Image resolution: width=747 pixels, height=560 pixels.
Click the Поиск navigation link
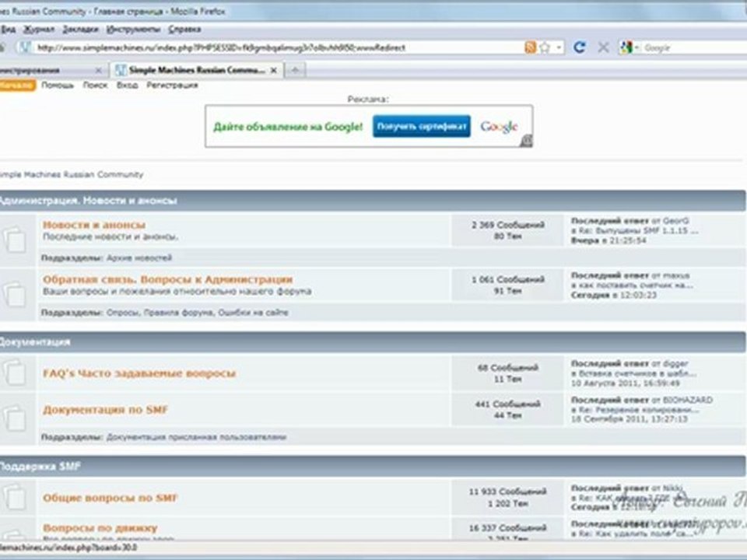click(x=95, y=86)
